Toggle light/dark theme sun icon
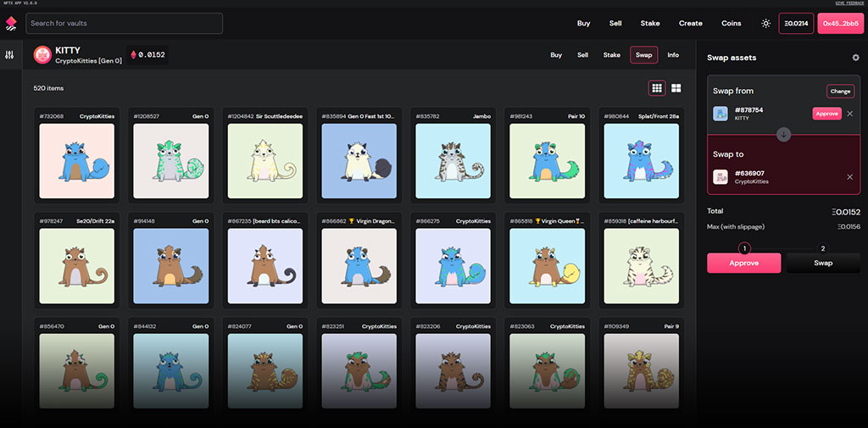Viewport: 868px width, 428px height. [x=766, y=24]
